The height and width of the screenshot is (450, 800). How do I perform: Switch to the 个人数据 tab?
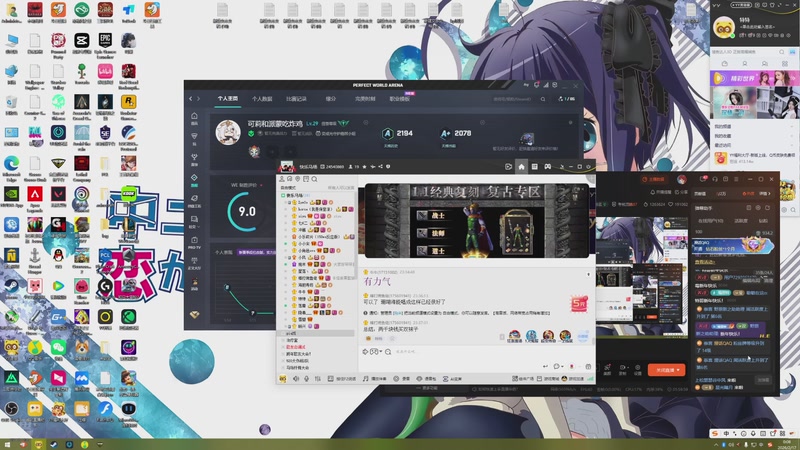262,99
